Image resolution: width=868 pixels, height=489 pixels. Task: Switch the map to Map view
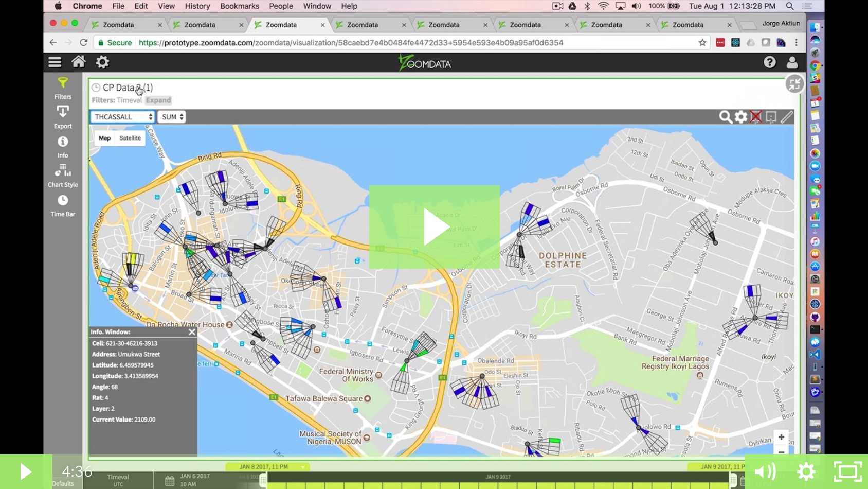tap(104, 138)
